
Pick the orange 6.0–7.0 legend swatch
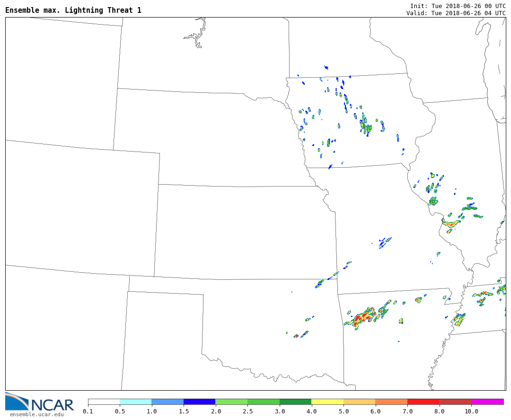(391, 402)
